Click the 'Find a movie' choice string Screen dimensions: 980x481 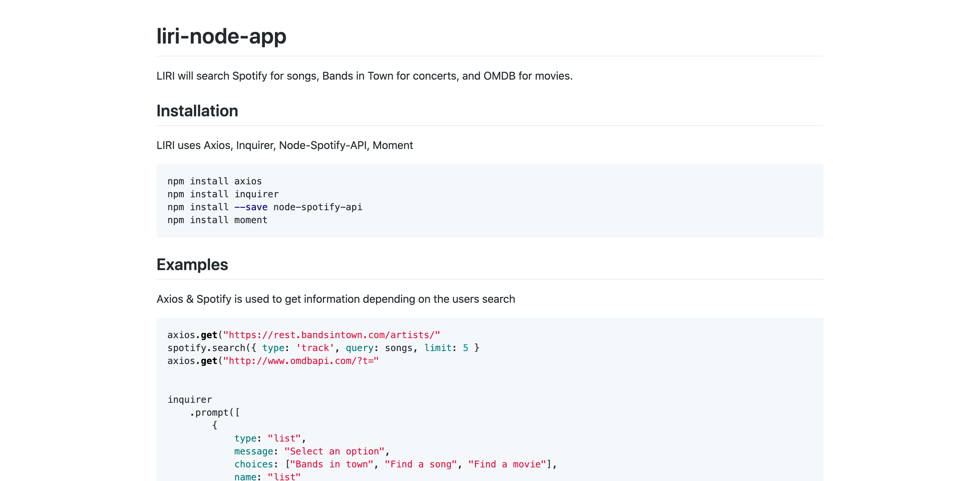[507, 464]
